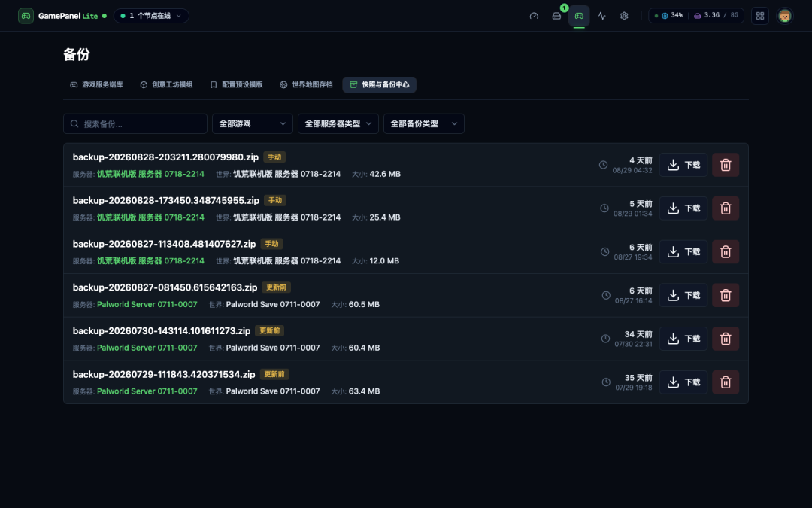812x508 pixels.
Task: Open the server icon with notification badge
Action: [556, 16]
